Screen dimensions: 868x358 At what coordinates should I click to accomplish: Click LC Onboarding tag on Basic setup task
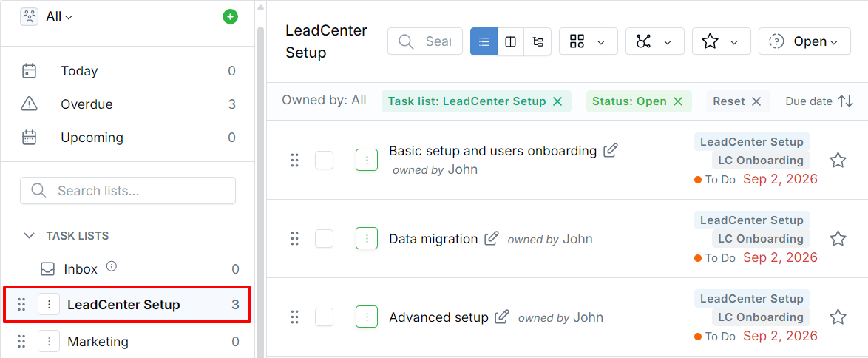coord(761,161)
